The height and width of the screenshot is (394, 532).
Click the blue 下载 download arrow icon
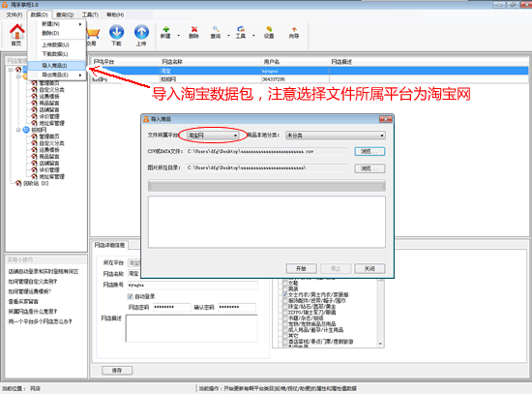(116, 32)
